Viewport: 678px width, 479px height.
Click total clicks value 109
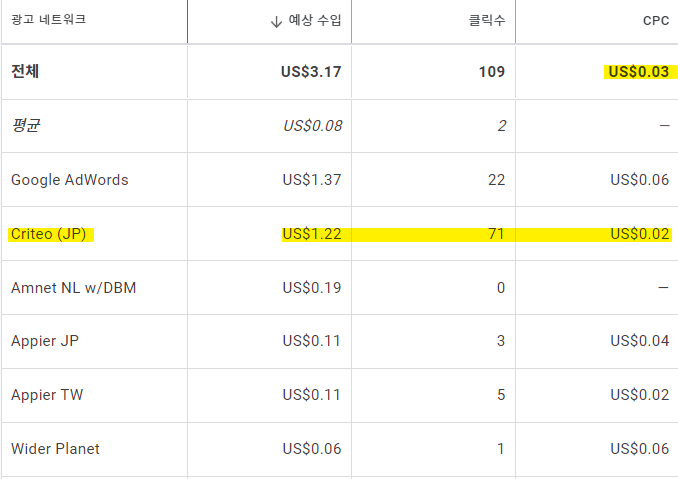(x=492, y=72)
